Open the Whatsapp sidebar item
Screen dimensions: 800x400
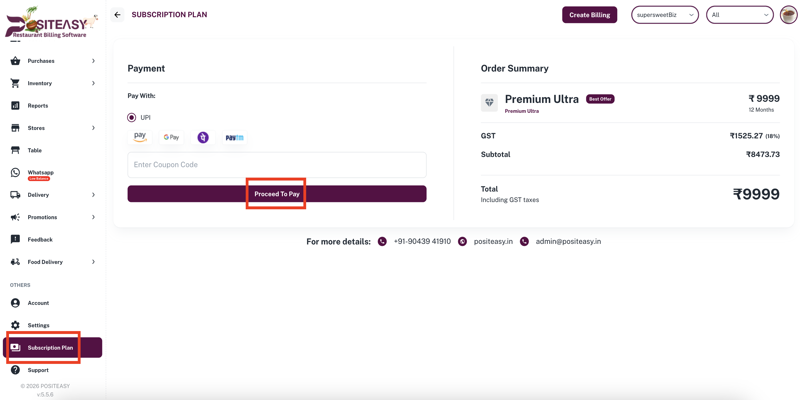click(40, 173)
